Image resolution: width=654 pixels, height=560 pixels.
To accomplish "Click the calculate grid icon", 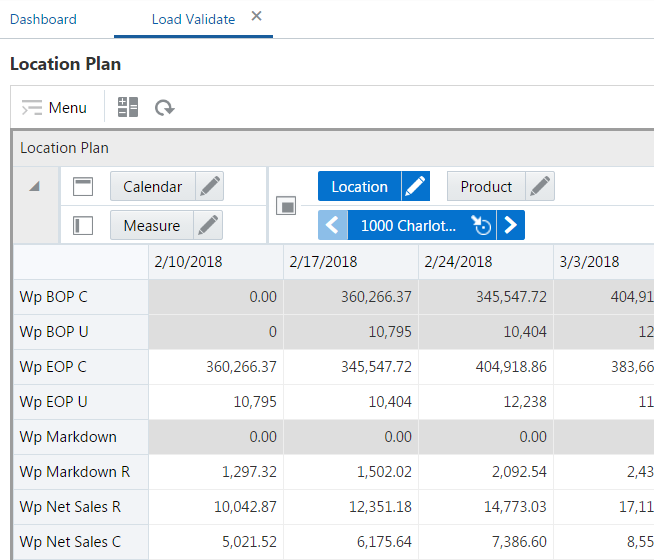I will 128,108.
